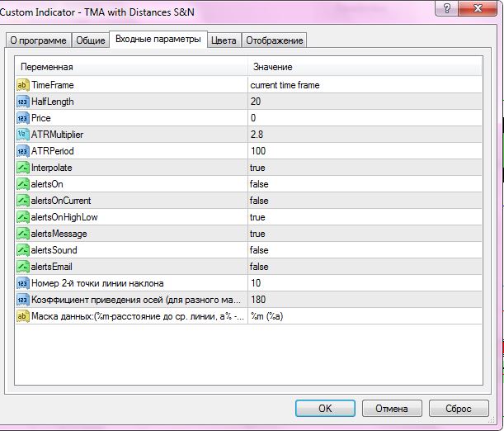This screenshot has width=504, height=431.
Task: Select the alertsOnHighLow variable name
Action: click(x=64, y=217)
